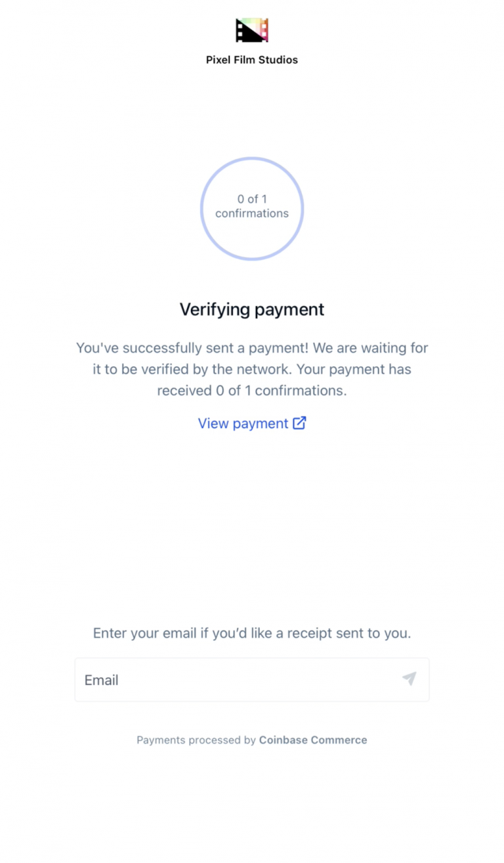Click the "verified by the network" description line
Screen dimensions: 504x863
click(252, 369)
